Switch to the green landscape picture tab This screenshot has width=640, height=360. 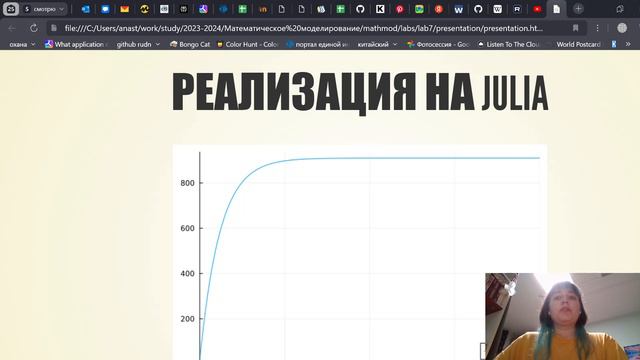(x=419, y=9)
